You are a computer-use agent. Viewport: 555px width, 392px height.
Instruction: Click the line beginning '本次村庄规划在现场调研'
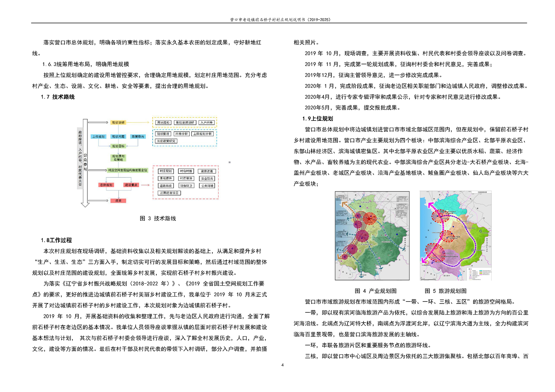pos(152,251)
